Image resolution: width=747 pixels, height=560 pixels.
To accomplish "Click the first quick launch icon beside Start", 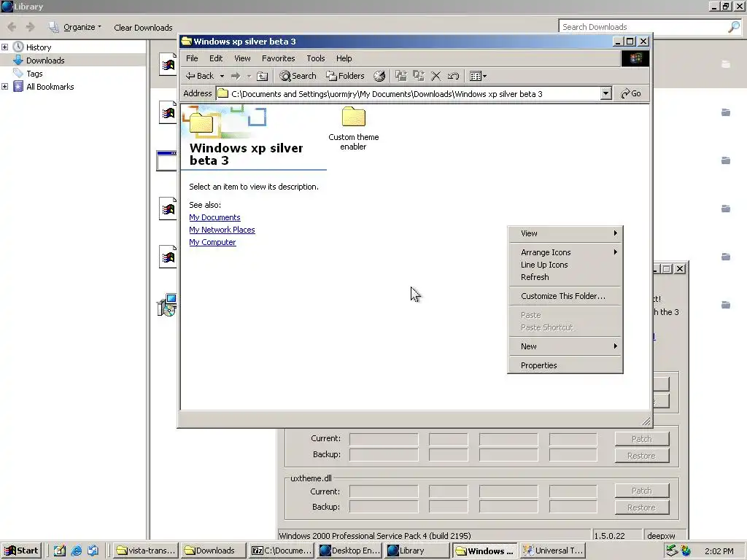I will (60, 551).
